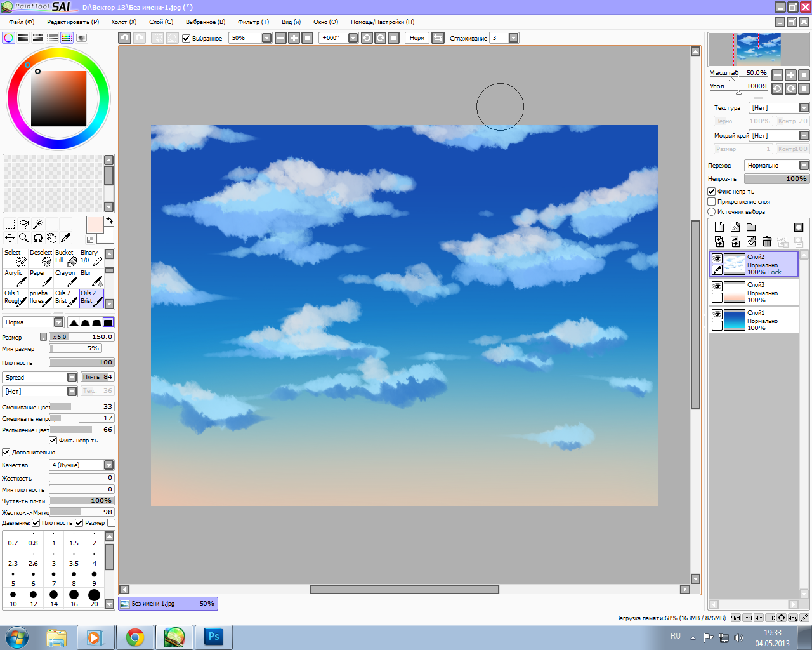Clear the layer with the eraser icon
The image size is (812, 650).
751,242
